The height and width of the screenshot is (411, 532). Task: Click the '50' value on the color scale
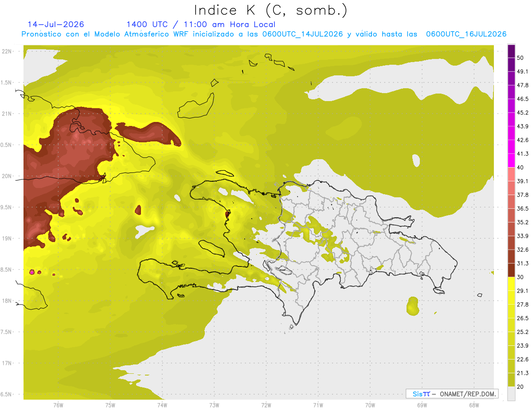click(x=521, y=58)
